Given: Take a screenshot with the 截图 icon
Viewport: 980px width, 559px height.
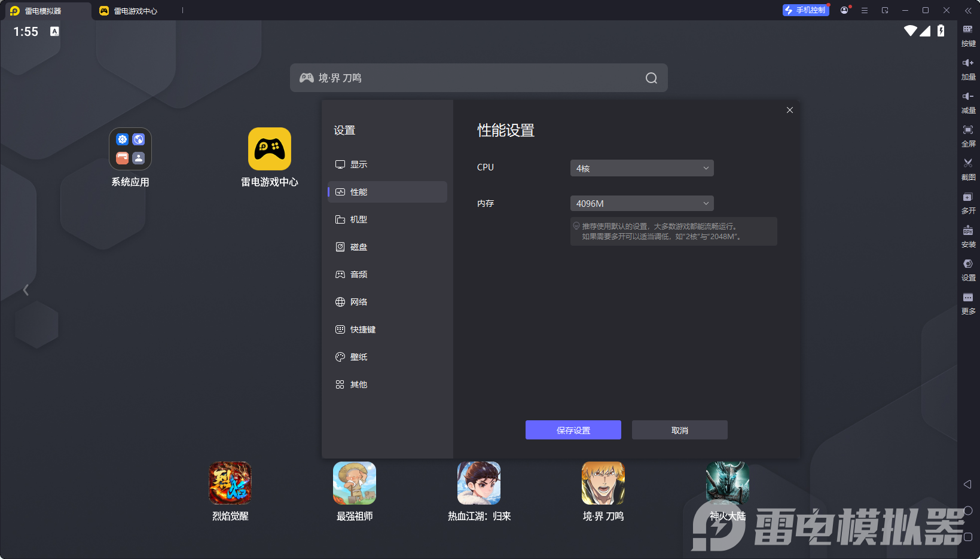Looking at the screenshot, I should click(967, 164).
